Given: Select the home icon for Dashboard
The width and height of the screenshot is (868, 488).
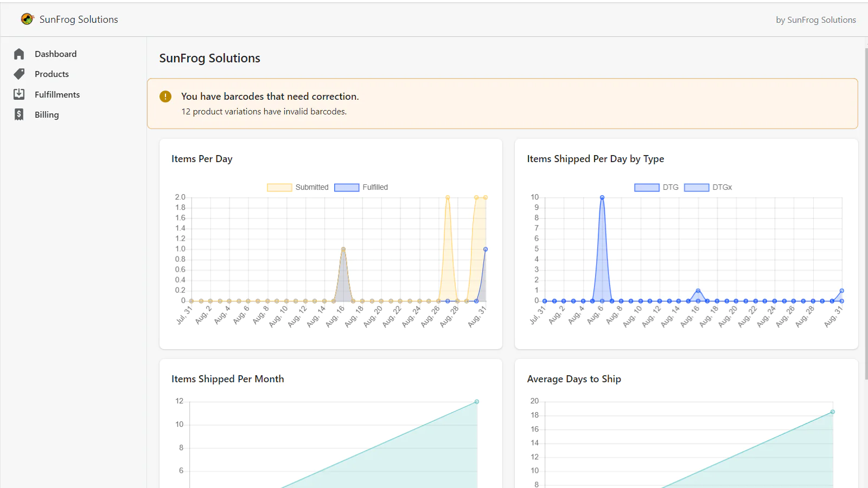Looking at the screenshot, I should click(x=18, y=54).
